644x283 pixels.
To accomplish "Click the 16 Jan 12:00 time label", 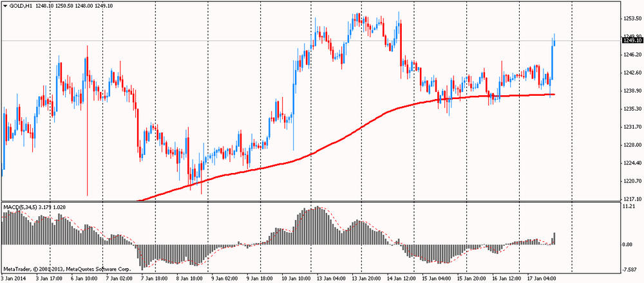I will [506, 278].
